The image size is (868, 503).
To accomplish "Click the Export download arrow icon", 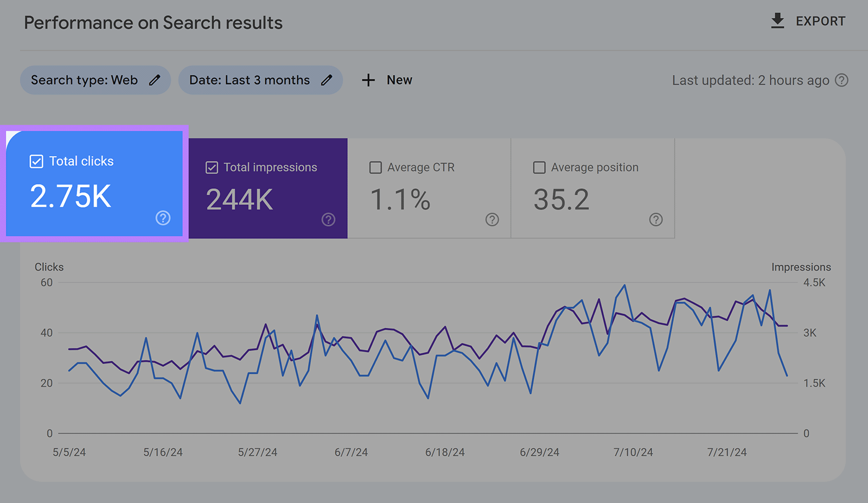I will point(778,21).
